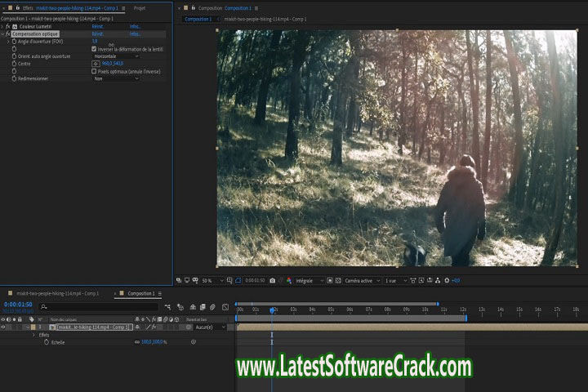Enable Pixels optimaux checkbox
The image size is (588, 392).
pyautogui.click(x=94, y=71)
